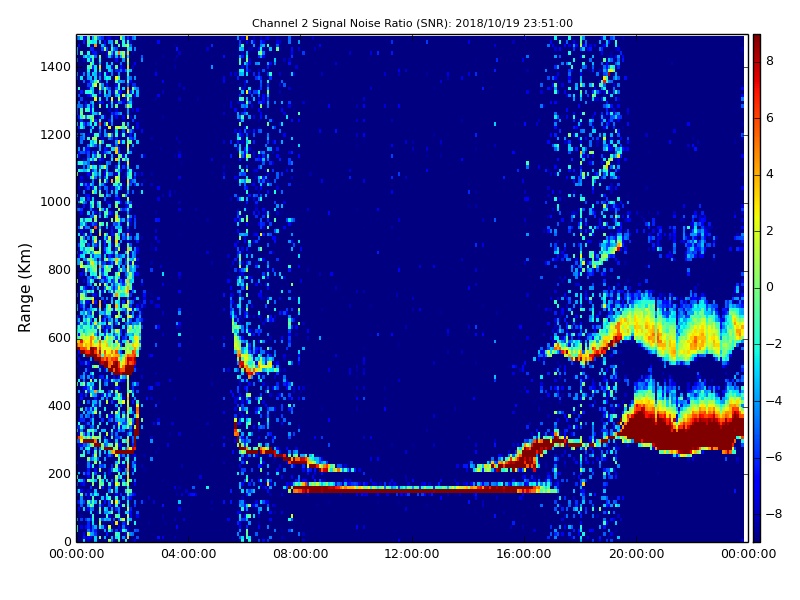This screenshot has width=800, height=600.
Task: Click the x-axis tick label 04:00:00
Action: coord(189,554)
